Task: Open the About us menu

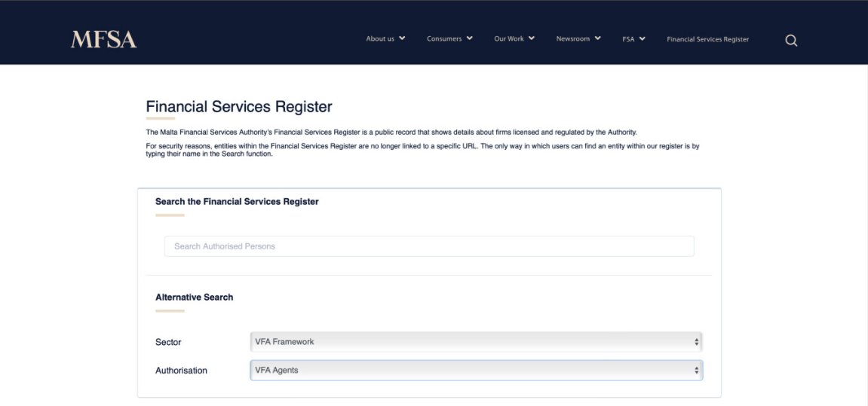Action: [385, 38]
